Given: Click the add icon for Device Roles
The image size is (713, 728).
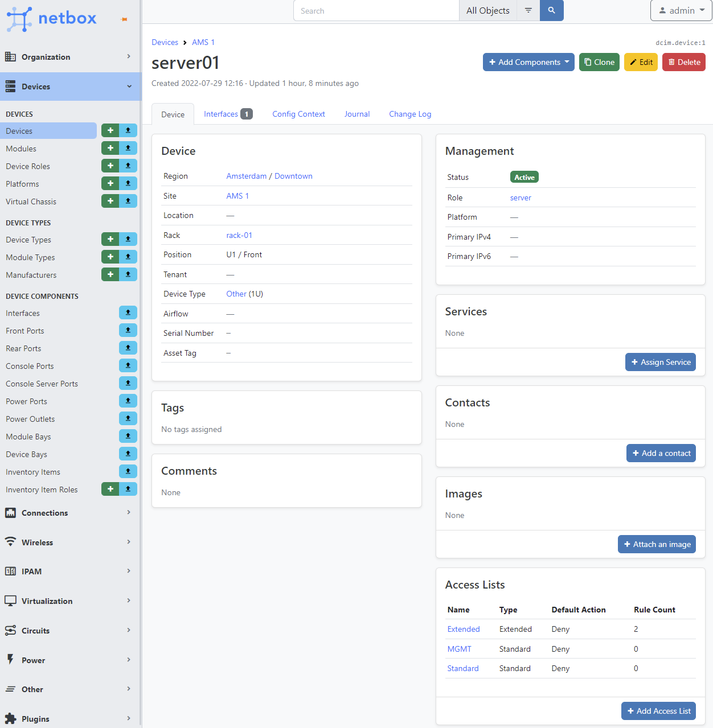Looking at the screenshot, I should 110,166.
